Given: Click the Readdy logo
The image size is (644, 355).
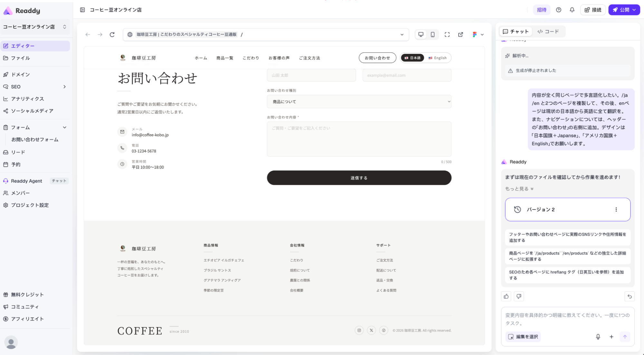Looking at the screenshot, I should (22, 11).
